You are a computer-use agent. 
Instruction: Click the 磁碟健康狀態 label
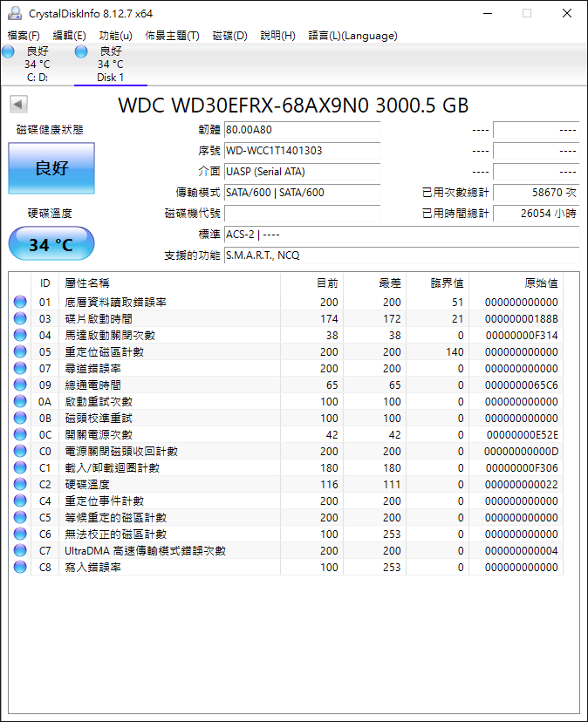pyautogui.click(x=50, y=130)
